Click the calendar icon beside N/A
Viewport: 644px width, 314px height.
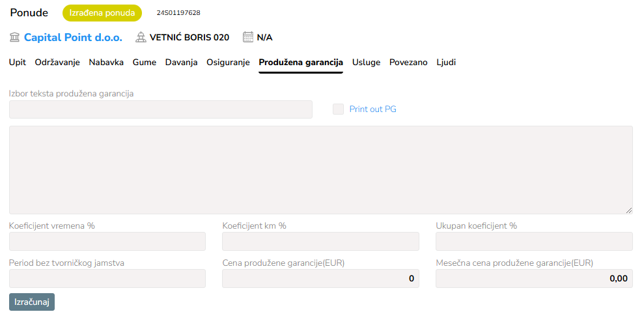248,37
